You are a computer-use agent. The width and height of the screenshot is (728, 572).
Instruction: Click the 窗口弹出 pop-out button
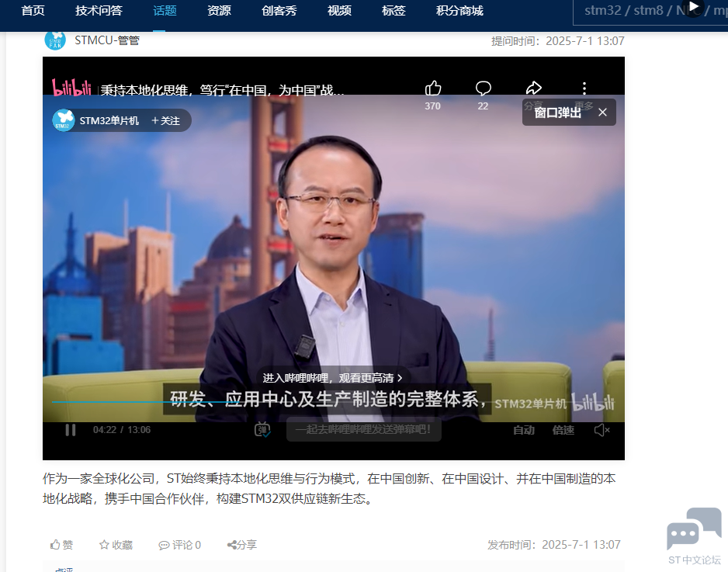coord(557,113)
